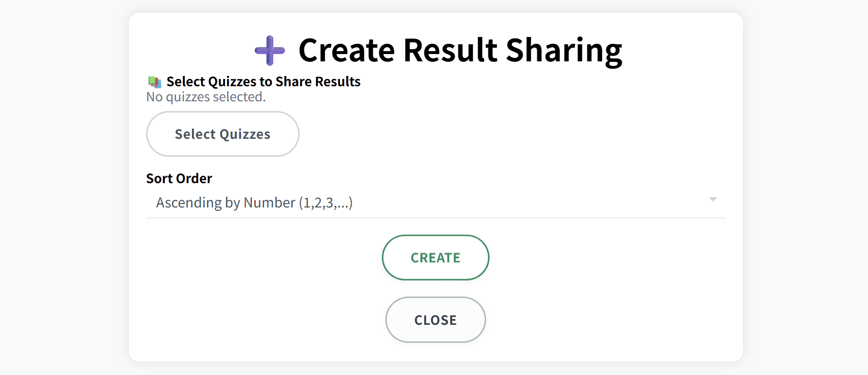Select the Sort Order label
The height and width of the screenshot is (375, 868).
point(179,178)
